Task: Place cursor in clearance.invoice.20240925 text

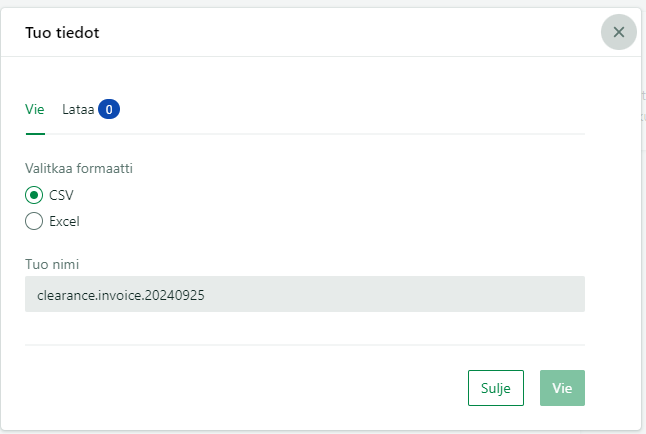Action: [121, 295]
